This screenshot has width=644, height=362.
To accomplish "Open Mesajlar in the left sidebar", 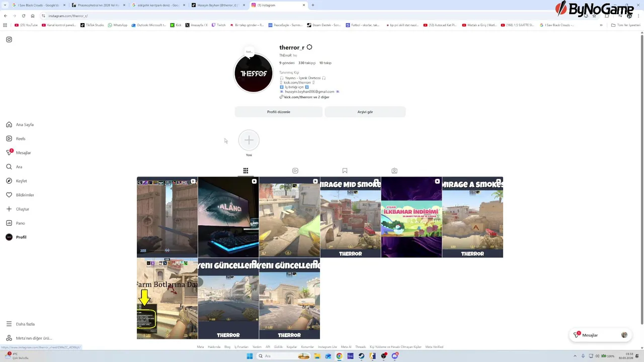I will click(19, 153).
